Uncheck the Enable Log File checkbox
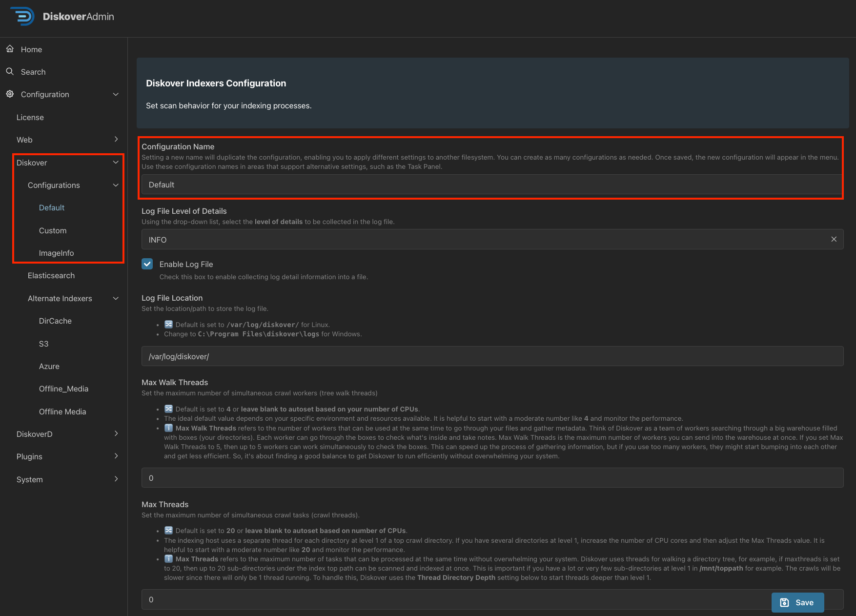 click(x=147, y=264)
